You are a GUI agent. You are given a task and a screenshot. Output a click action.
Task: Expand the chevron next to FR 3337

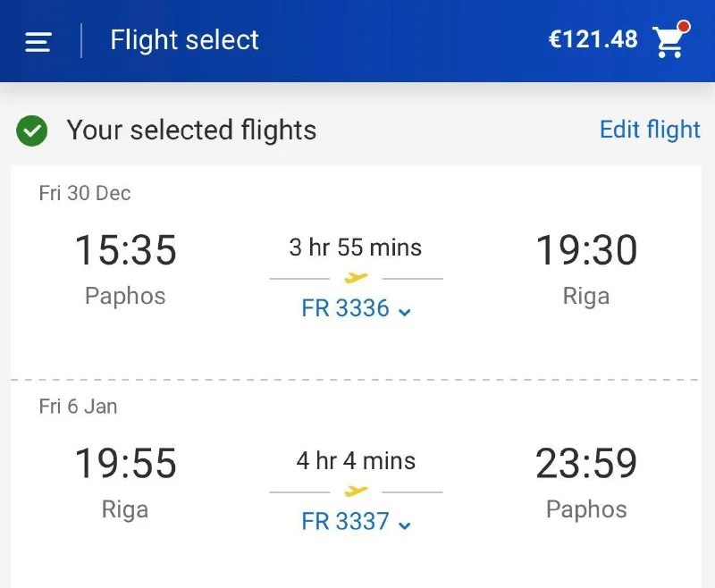point(405,524)
